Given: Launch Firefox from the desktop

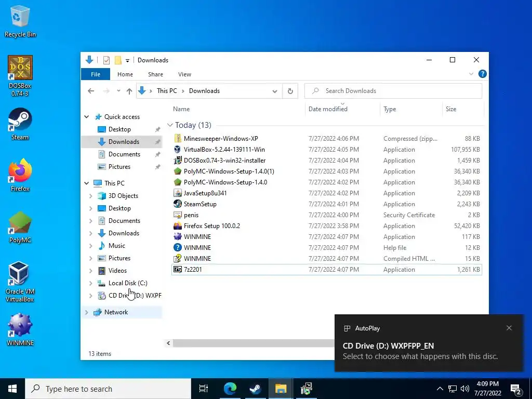Looking at the screenshot, I should point(20,175).
